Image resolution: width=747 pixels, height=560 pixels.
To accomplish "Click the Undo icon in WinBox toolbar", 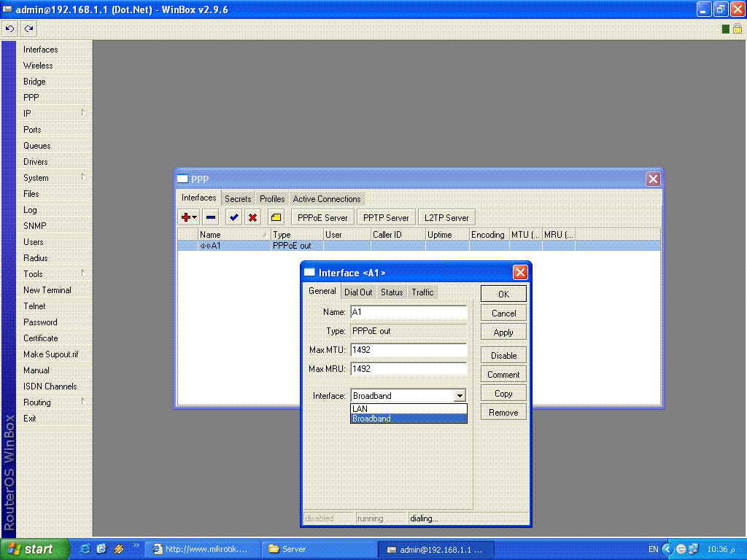I will (10, 29).
